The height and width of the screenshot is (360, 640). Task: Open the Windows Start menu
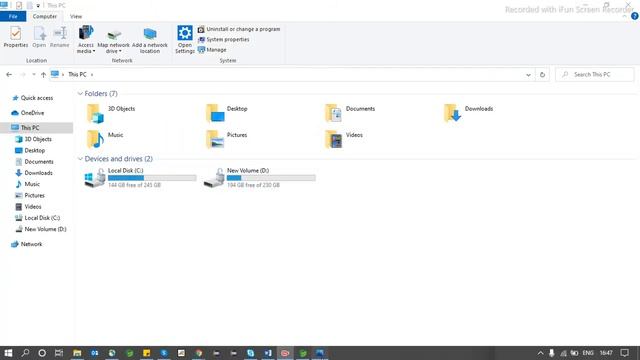click(8, 353)
